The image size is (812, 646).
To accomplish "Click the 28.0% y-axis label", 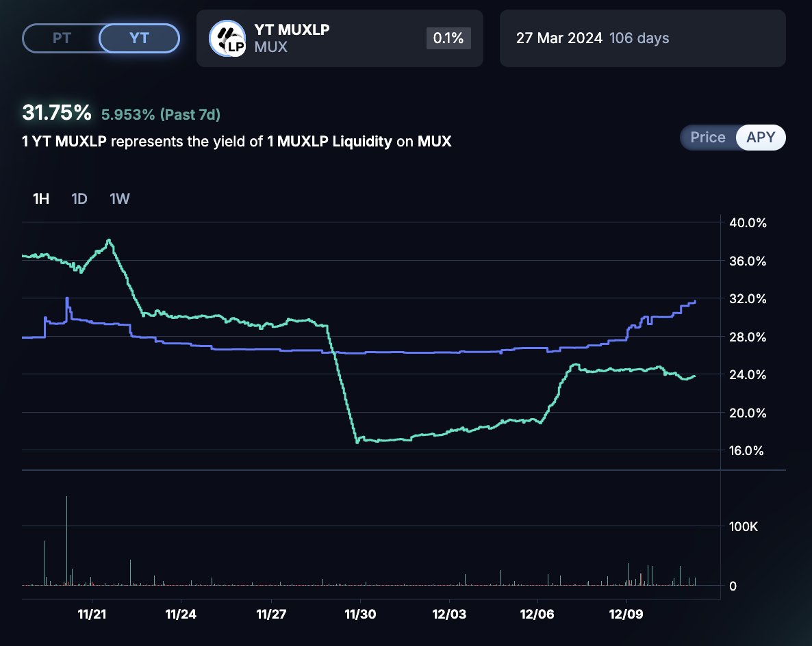I will 748,337.
